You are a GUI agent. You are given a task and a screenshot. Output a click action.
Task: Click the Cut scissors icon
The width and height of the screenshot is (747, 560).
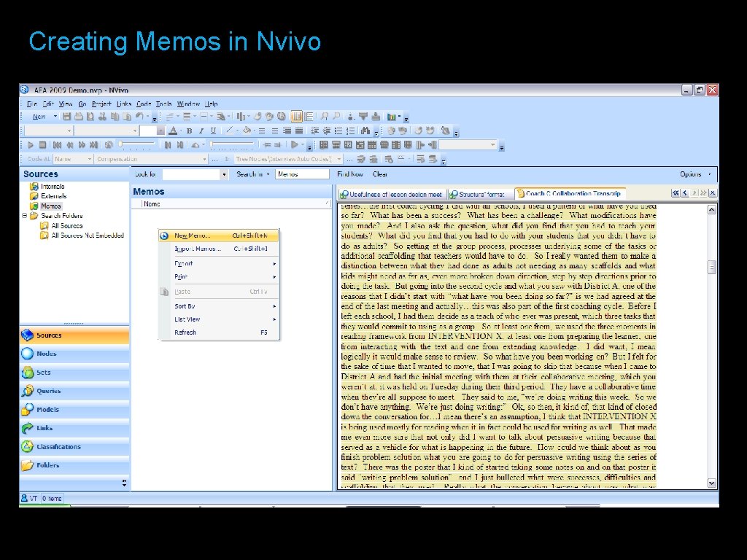tap(102, 116)
